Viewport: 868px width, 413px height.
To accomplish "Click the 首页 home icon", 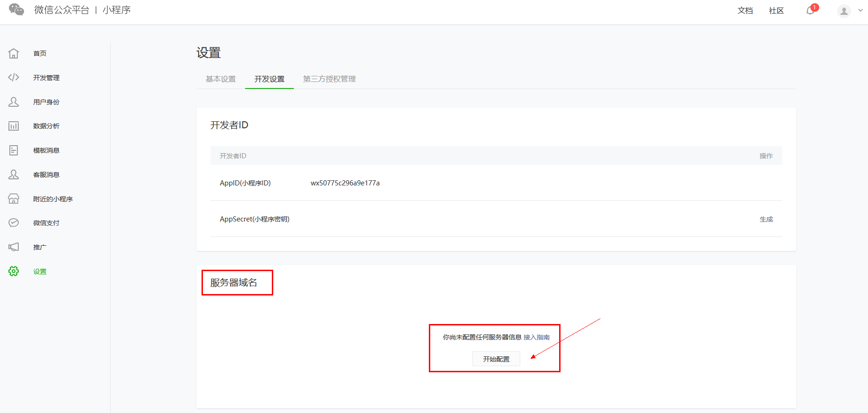I will click(x=14, y=53).
